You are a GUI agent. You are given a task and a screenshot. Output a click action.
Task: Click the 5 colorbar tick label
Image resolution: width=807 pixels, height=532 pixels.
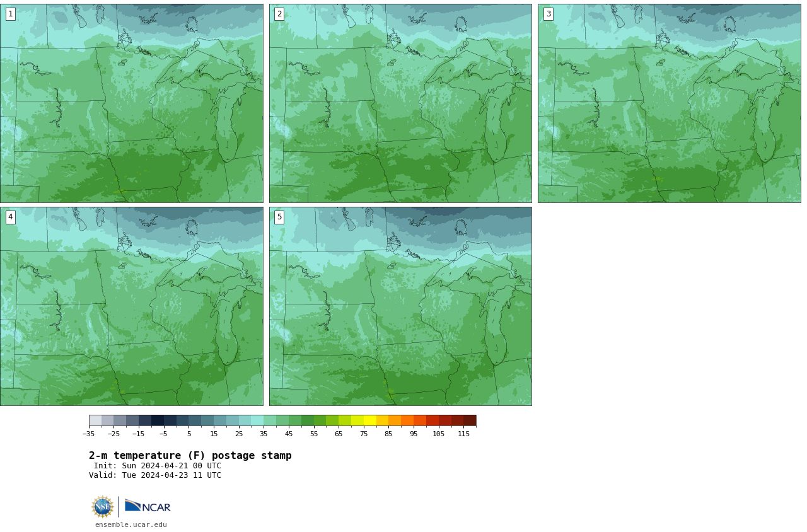189,434
